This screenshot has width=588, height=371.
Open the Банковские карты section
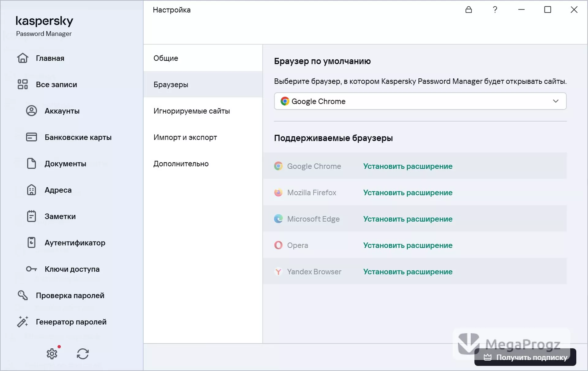click(78, 137)
